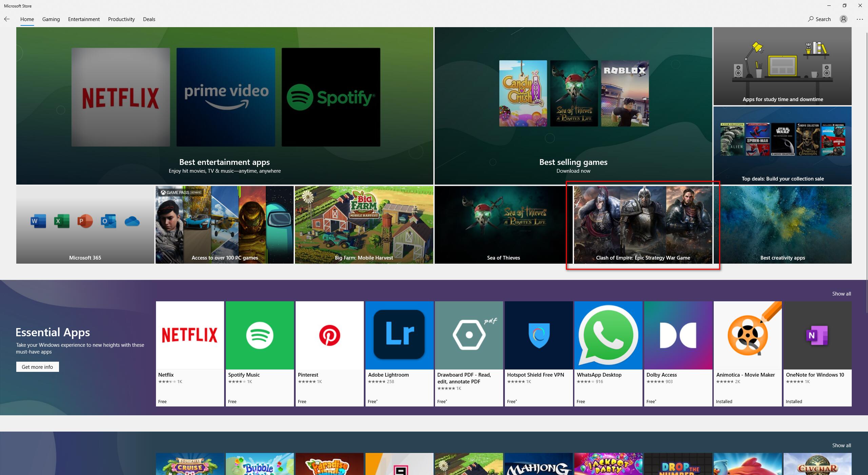The width and height of the screenshot is (868, 475).
Task: Click the user account icon top right
Action: click(x=844, y=19)
